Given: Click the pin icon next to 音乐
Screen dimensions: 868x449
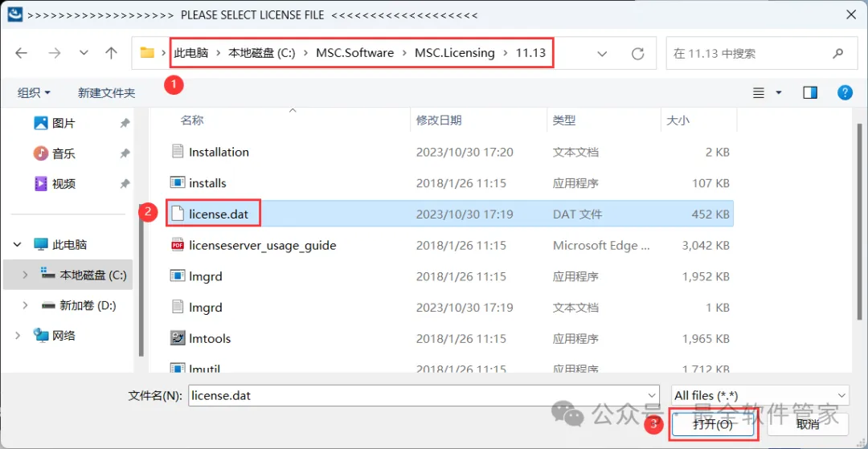Looking at the screenshot, I should (x=125, y=153).
